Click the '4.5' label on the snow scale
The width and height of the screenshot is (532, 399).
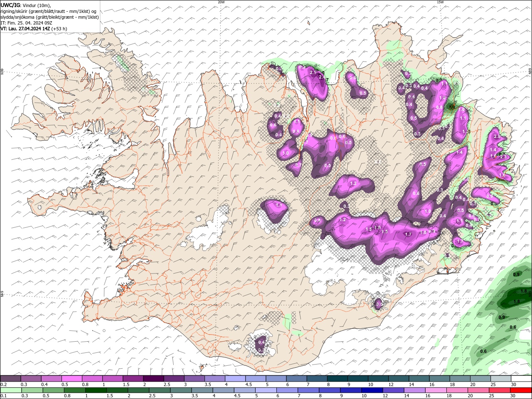[249, 384]
